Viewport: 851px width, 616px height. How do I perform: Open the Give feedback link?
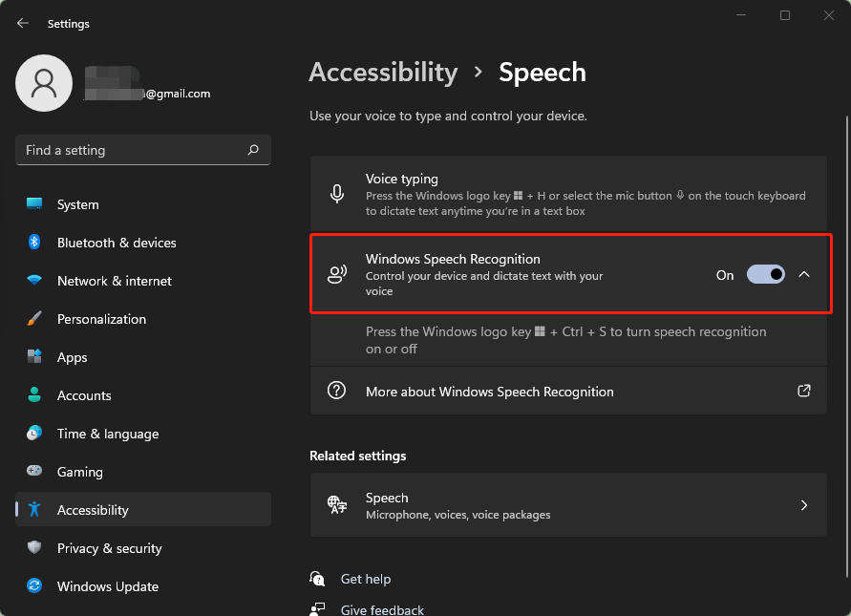[x=382, y=609]
